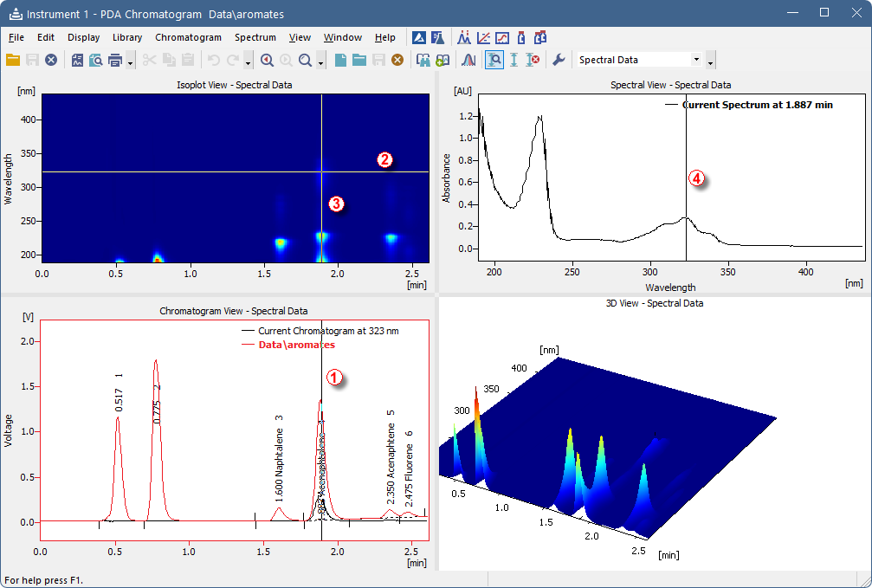Click the chromatogram peaks window icon
Screen dimensions: 872x588
[464, 37]
